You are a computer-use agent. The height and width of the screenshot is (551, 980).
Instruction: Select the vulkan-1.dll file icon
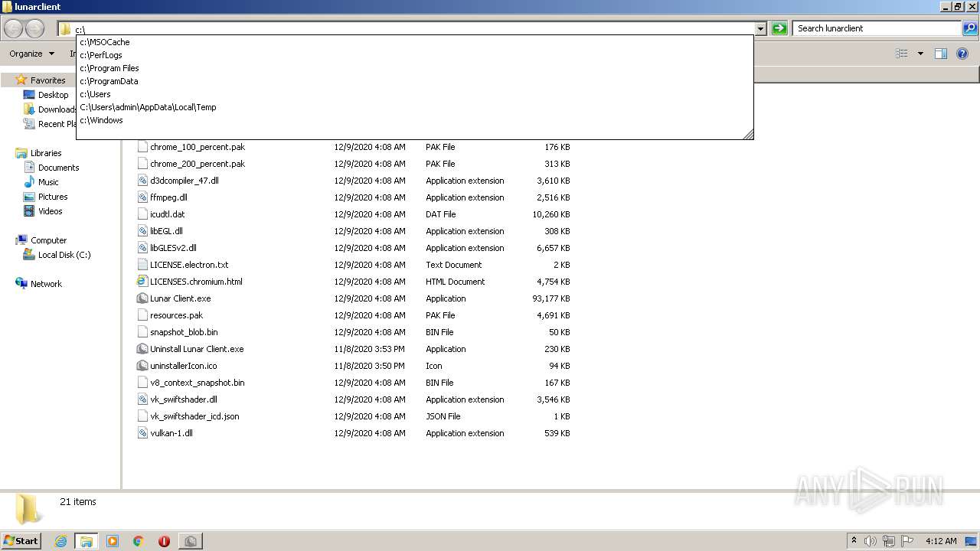point(142,433)
